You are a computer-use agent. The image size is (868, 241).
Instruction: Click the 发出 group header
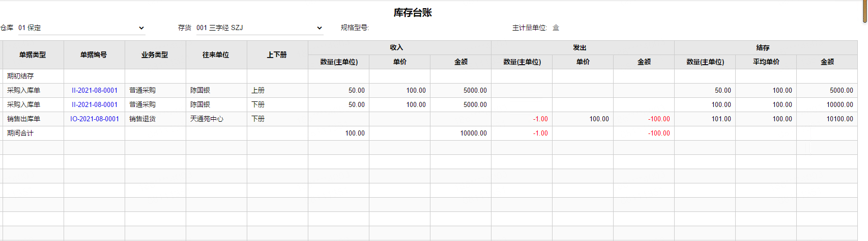[x=583, y=47]
